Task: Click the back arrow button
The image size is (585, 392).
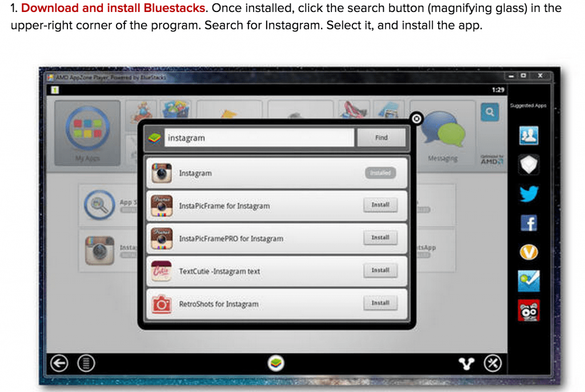Action: pyautogui.click(x=59, y=363)
